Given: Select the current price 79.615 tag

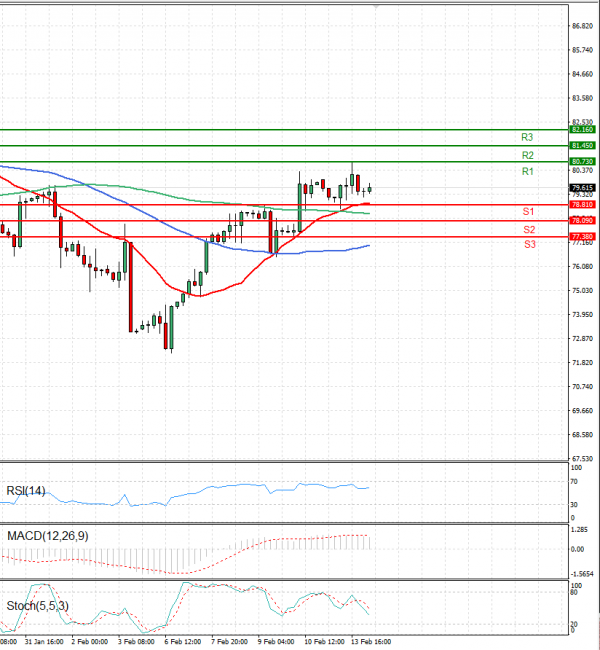Looking at the screenshot, I should tap(583, 188).
